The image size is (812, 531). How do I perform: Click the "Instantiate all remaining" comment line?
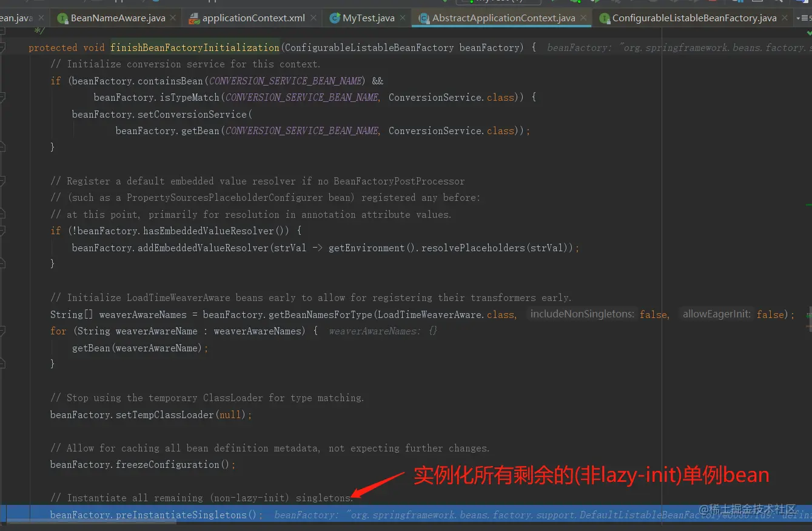coord(202,498)
